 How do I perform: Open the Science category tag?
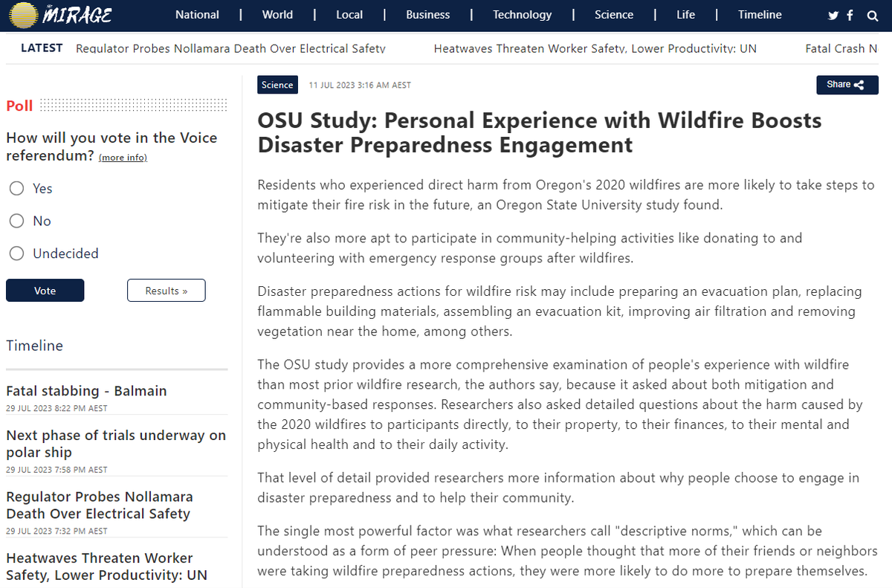[277, 85]
